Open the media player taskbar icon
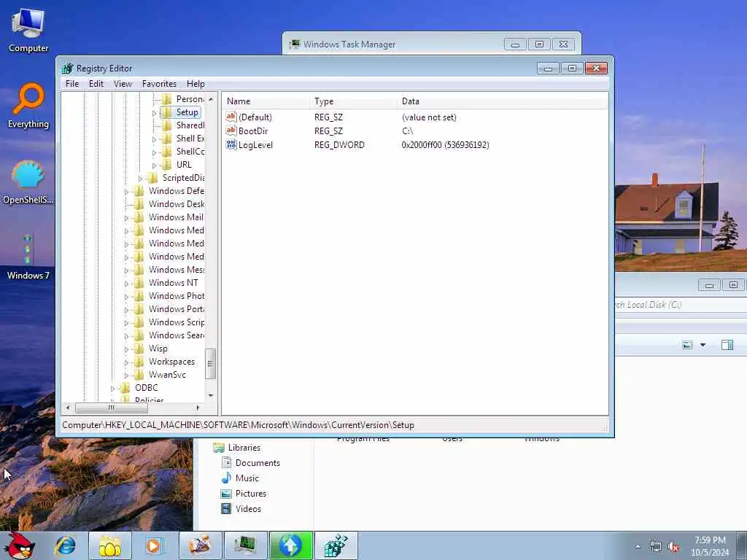The image size is (747, 560). point(155,545)
